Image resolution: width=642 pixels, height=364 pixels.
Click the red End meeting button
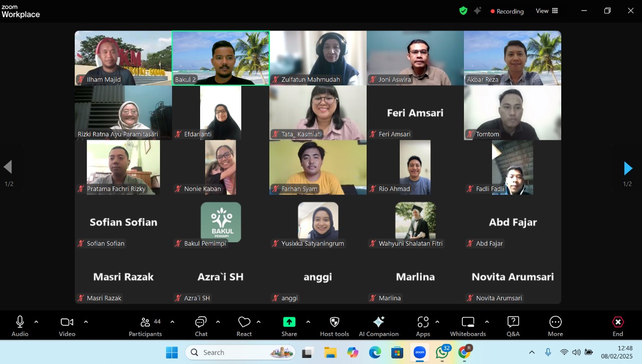(x=618, y=326)
